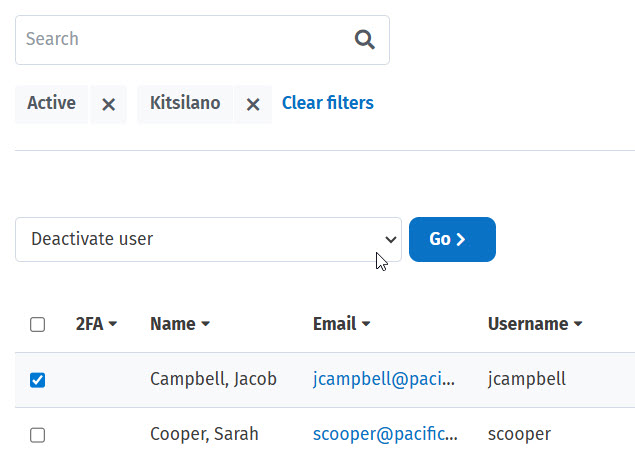The height and width of the screenshot is (459, 635).
Task: Open the Deactivate user action dropdown
Action: pos(208,240)
